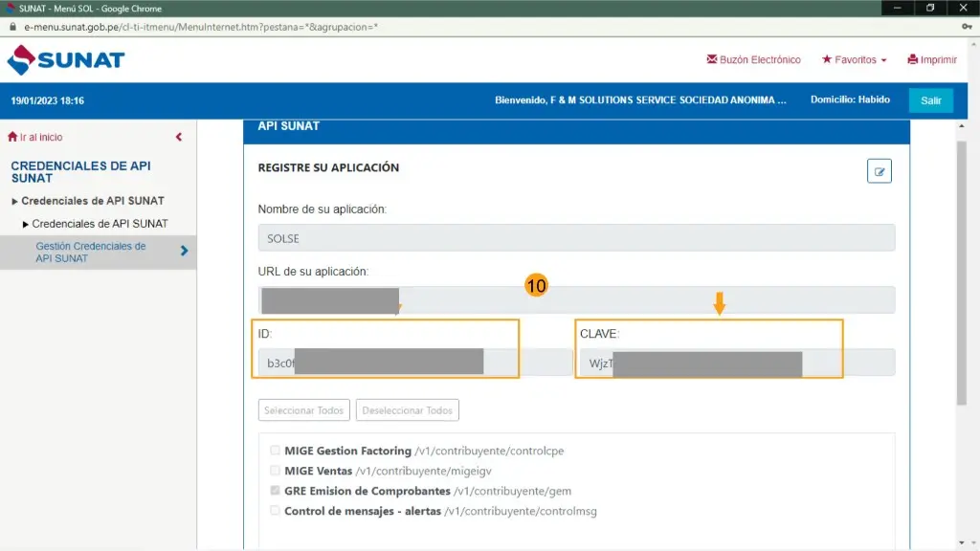Viewport: 980px width, 551px height.
Task: Click the API SUNAT panel title
Action: tap(289, 126)
